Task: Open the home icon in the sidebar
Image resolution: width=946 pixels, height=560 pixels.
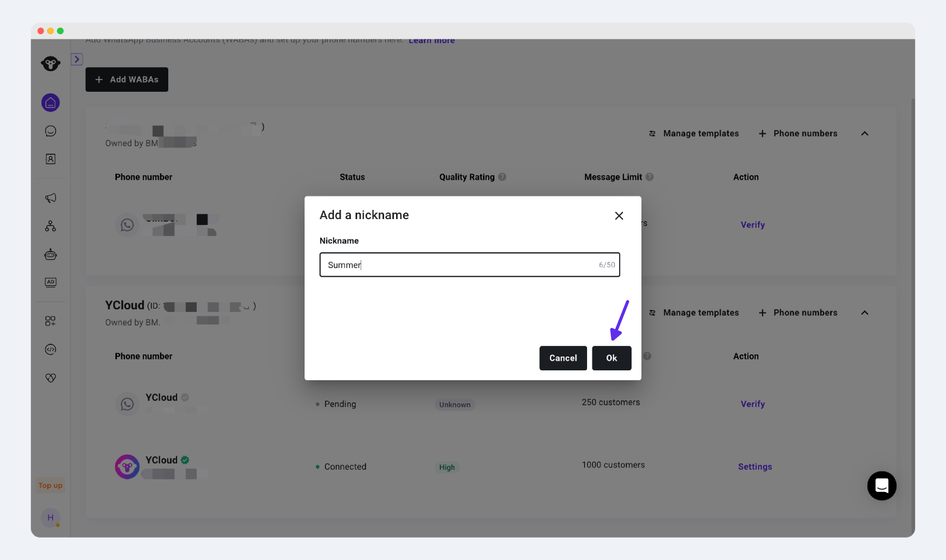Action: point(50,103)
